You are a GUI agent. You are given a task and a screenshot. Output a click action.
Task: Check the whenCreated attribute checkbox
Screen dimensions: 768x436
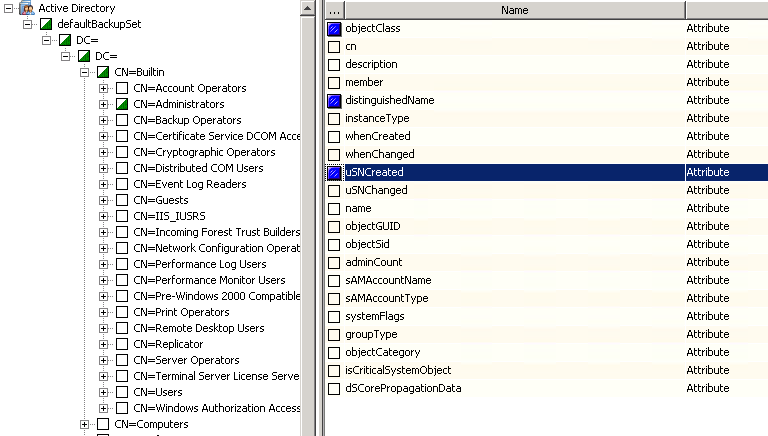click(x=334, y=137)
